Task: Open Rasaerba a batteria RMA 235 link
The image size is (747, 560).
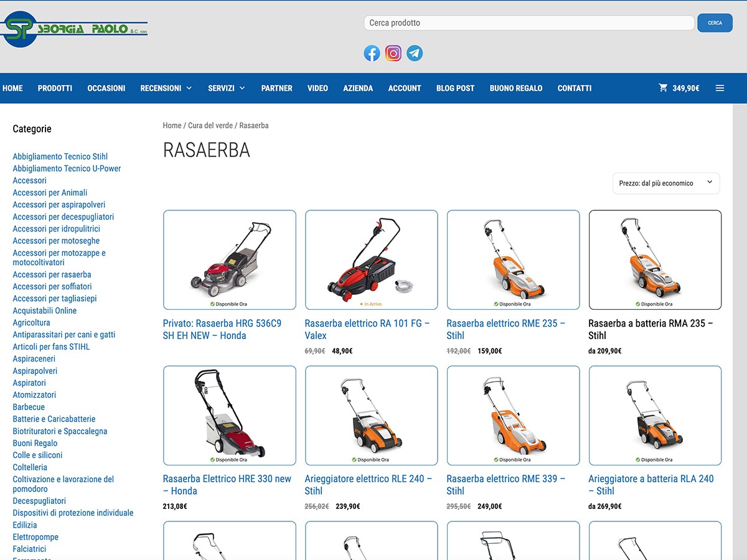Action: (x=651, y=330)
